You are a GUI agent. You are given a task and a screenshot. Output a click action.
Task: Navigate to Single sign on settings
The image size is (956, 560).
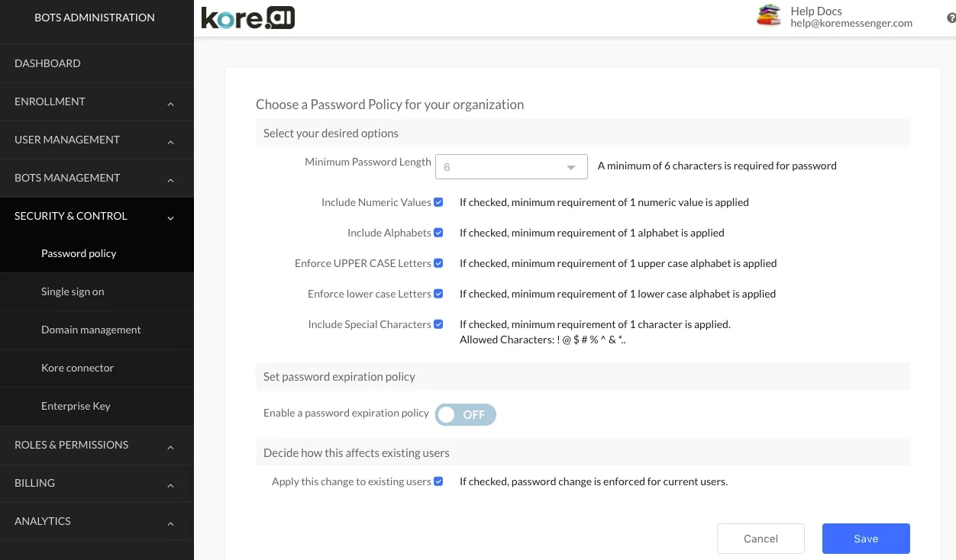click(73, 291)
